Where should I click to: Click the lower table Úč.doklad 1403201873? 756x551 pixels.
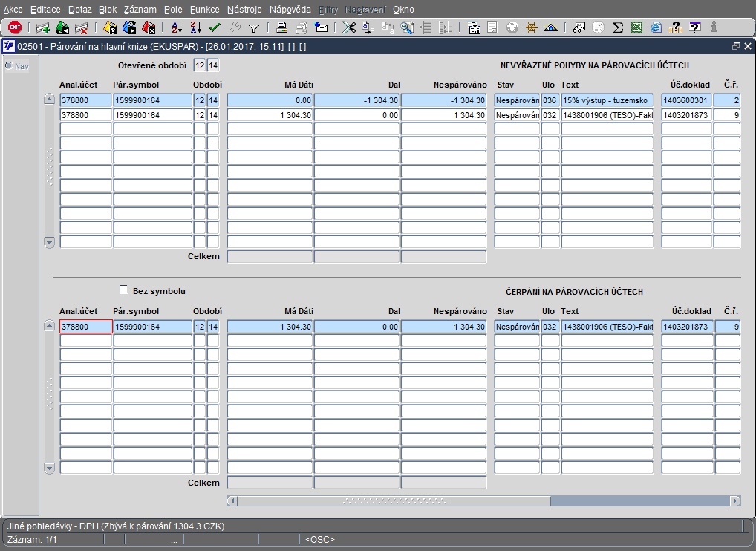(x=687, y=326)
